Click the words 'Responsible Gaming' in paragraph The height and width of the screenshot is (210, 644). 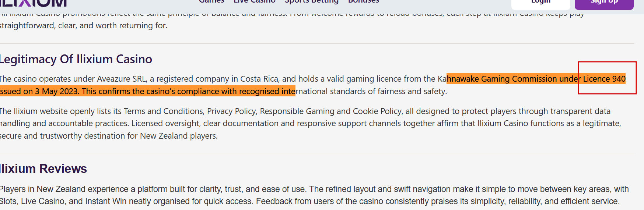pos(297,111)
